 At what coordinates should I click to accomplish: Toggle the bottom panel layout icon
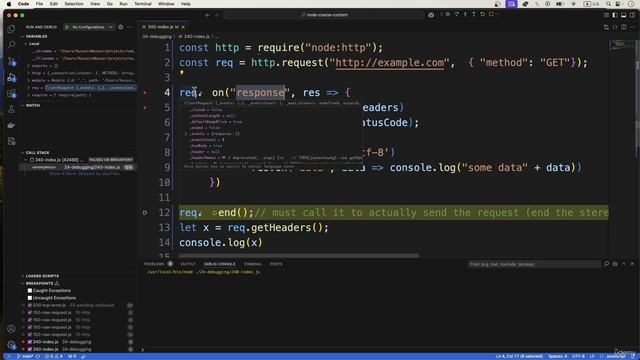pyautogui.click(x=623, y=15)
